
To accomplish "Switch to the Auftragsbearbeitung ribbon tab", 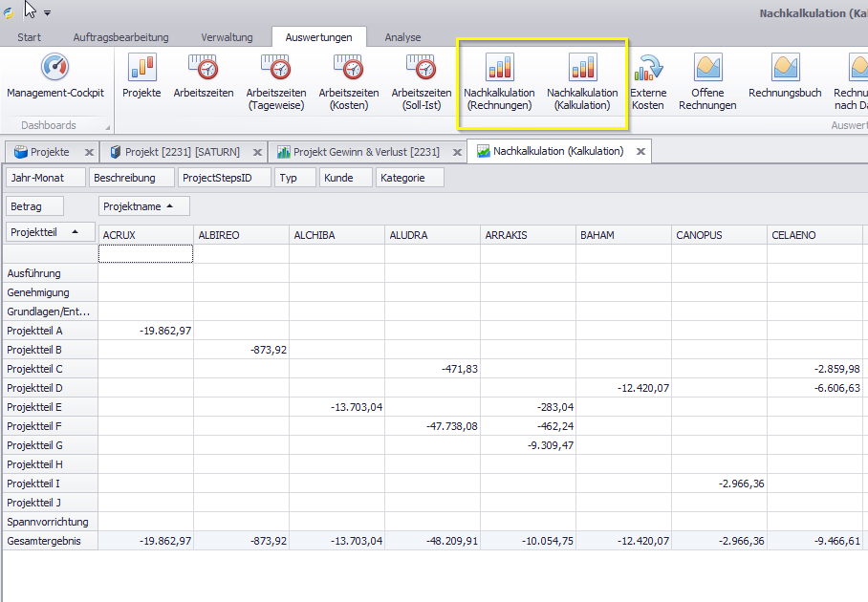I will coord(120,37).
